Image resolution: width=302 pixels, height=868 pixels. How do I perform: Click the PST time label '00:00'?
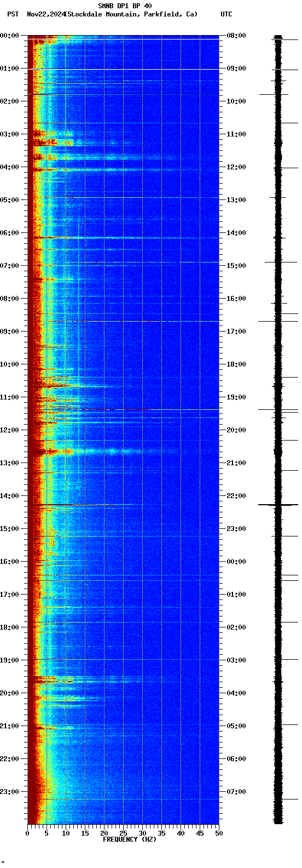click(9, 36)
